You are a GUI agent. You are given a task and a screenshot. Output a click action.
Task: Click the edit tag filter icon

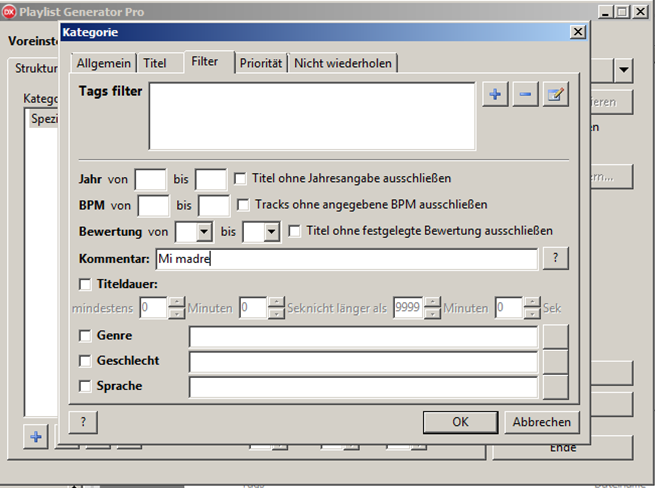[x=555, y=95]
